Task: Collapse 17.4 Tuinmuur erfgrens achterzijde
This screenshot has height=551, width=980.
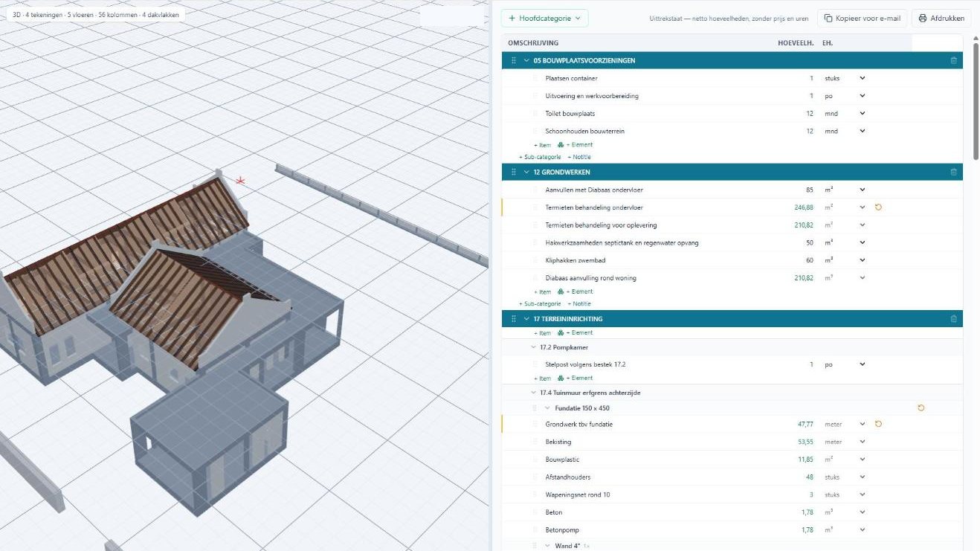Action: [x=534, y=393]
